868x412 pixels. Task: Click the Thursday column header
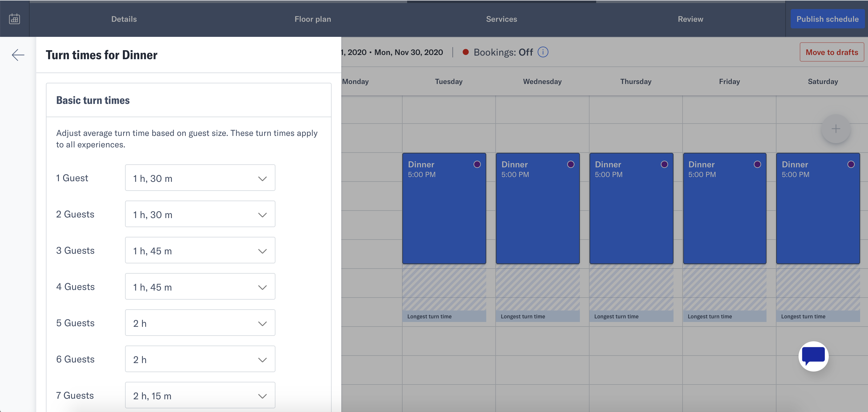[x=635, y=82]
